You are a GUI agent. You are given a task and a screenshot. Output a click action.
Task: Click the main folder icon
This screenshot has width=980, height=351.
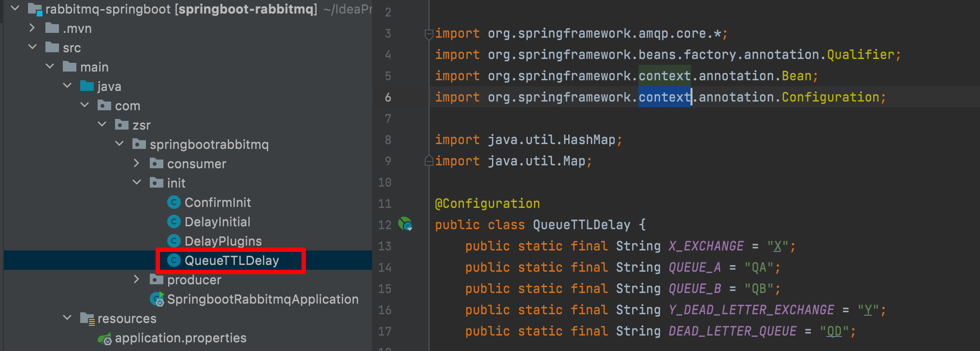click(70, 66)
